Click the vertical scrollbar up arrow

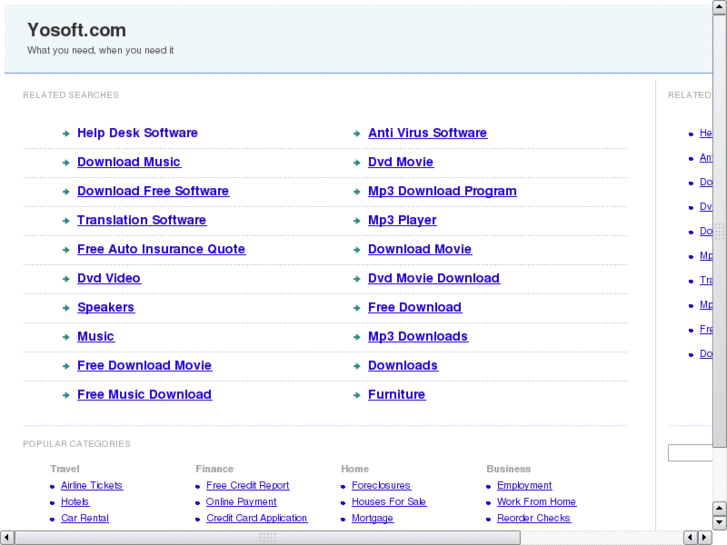coord(719,7)
